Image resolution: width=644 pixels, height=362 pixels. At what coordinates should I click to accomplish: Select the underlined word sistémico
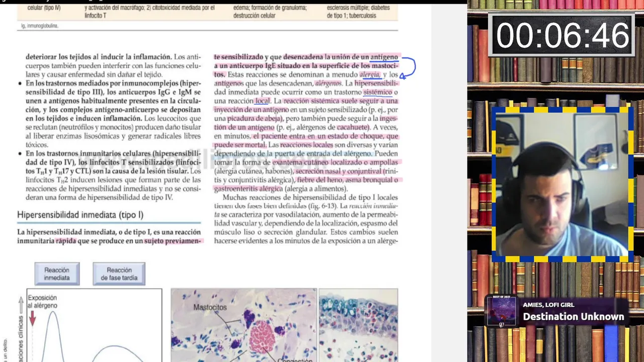pyautogui.click(x=377, y=92)
